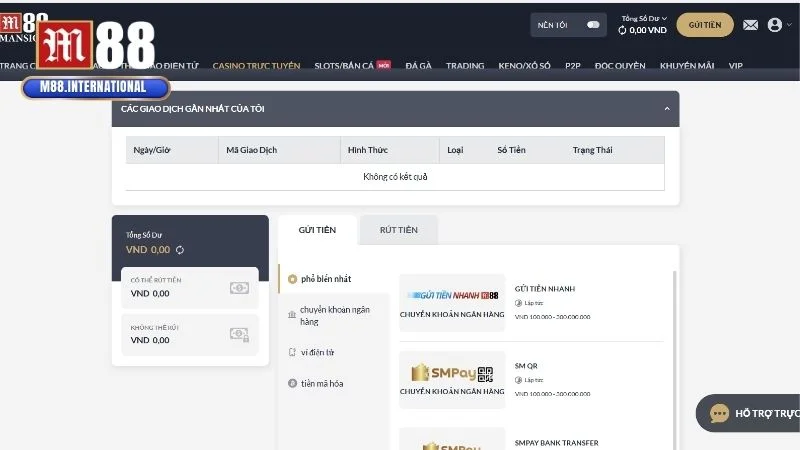
Task: Open KENO/XỔ SỐ menu
Action: coord(524,66)
